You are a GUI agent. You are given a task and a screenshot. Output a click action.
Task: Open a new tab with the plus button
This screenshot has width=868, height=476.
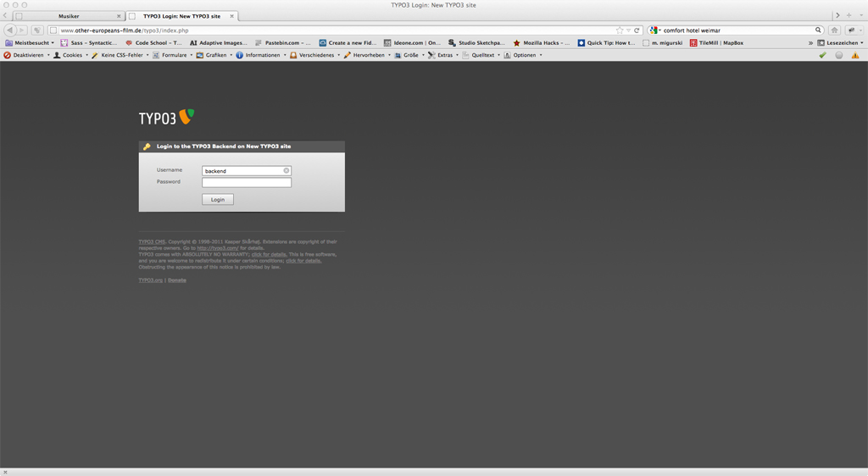pos(849,15)
